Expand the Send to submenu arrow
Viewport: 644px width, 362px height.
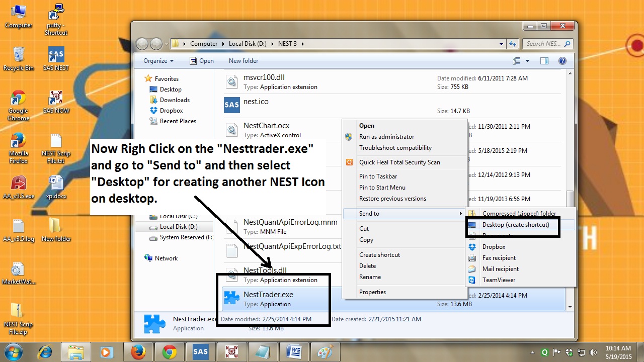[460, 214]
